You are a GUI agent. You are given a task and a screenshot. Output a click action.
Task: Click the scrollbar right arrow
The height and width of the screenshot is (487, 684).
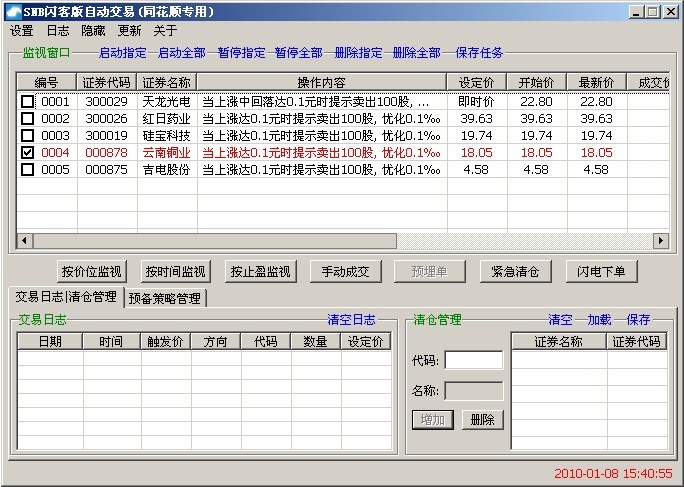(x=661, y=240)
